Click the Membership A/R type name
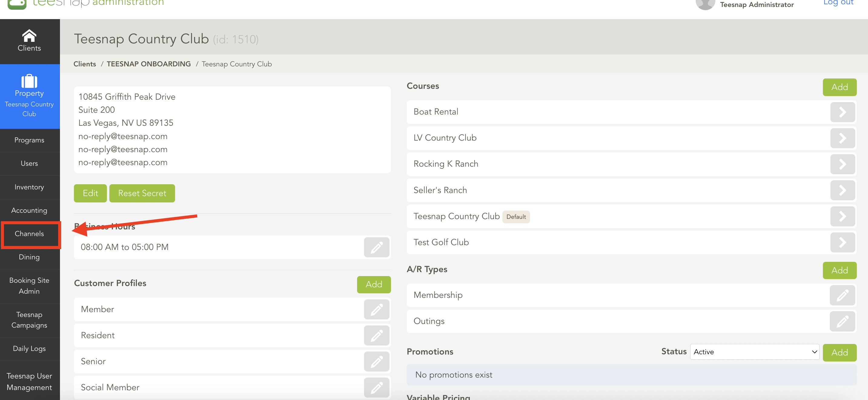Viewport: 868px width, 400px height. click(438, 295)
